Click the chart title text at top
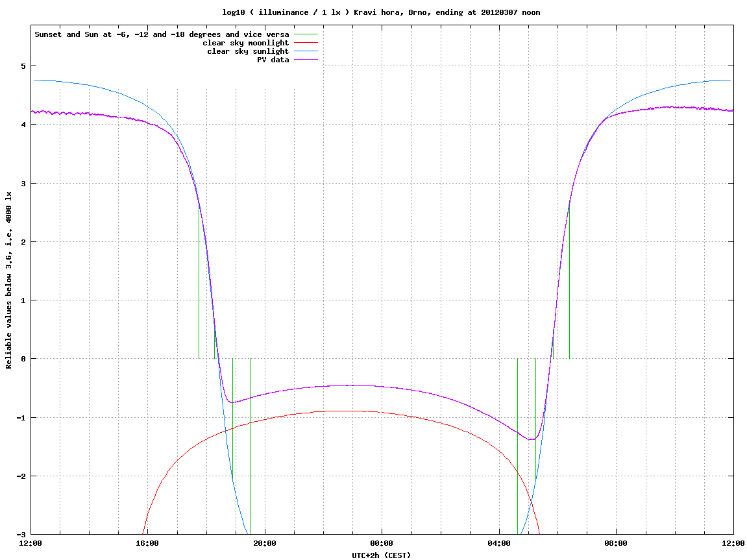This screenshot has width=747, height=560. tap(381, 12)
